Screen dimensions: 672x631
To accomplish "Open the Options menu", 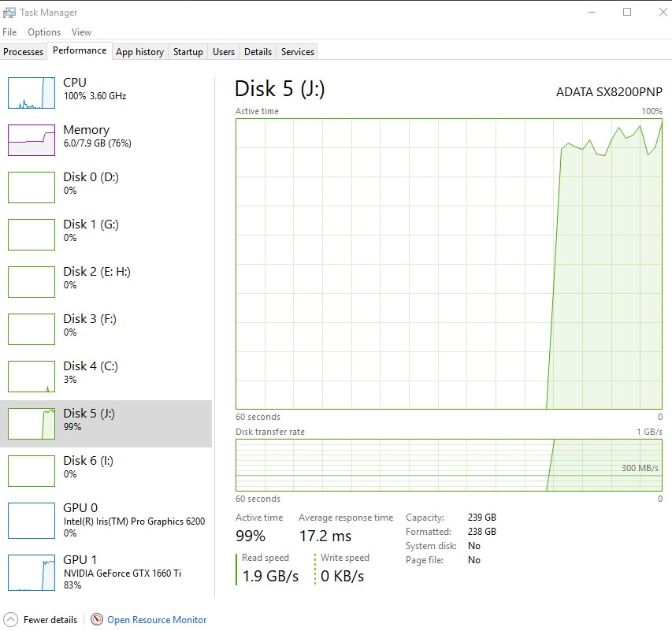I will [x=44, y=32].
